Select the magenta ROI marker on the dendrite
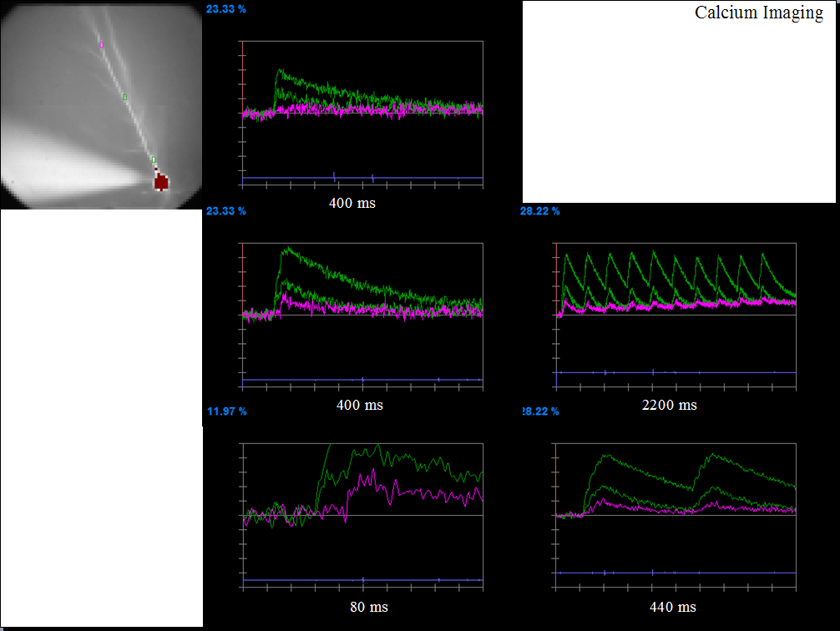 point(102,45)
